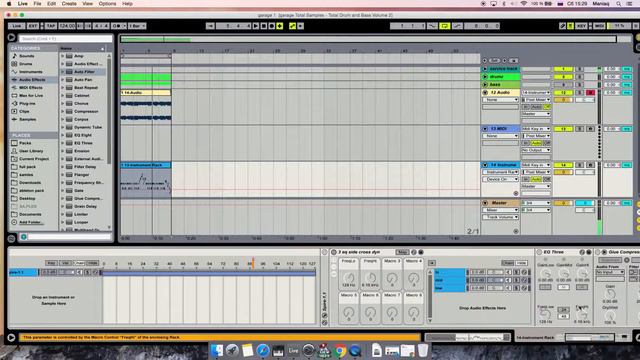Click the Arrangement Record button
Screen dimensions: 640x360
[x=271, y=26]
